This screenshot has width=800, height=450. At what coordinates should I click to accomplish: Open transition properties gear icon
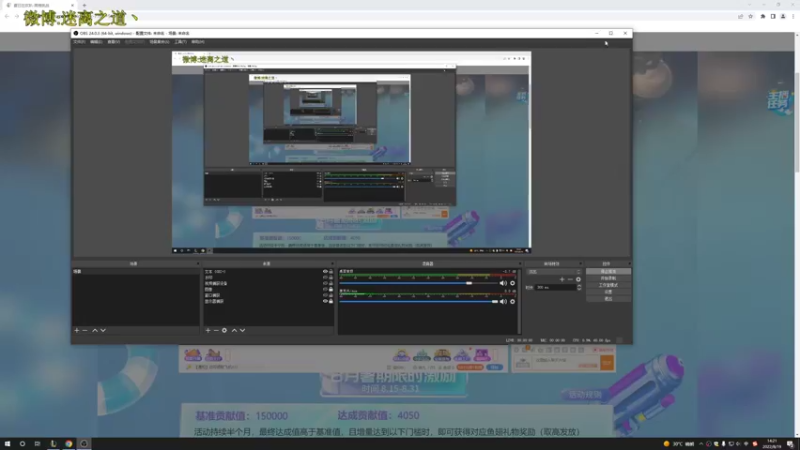tap(579, 280)
